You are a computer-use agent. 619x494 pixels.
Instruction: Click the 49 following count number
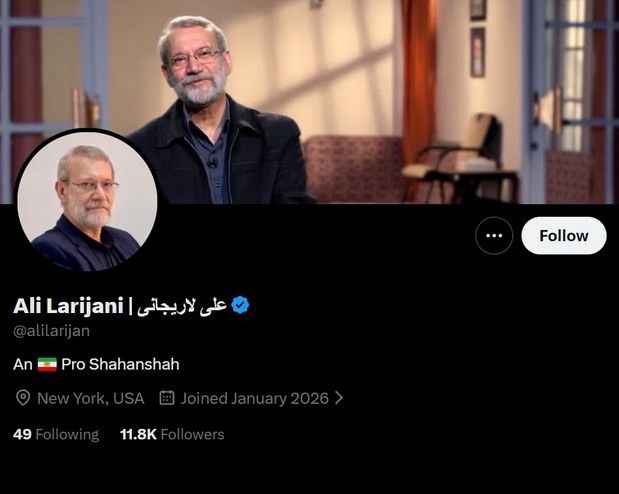click(22, 434)
